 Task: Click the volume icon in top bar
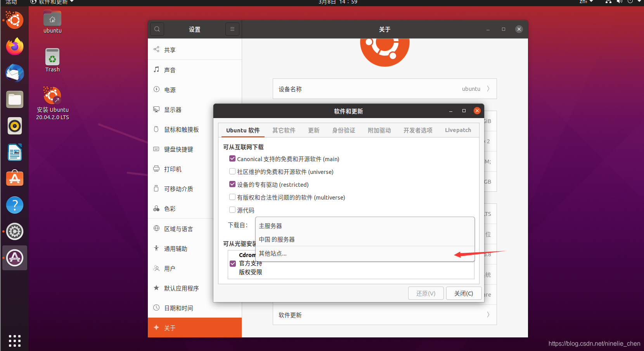pyautogui.click(x=619, y=2)
